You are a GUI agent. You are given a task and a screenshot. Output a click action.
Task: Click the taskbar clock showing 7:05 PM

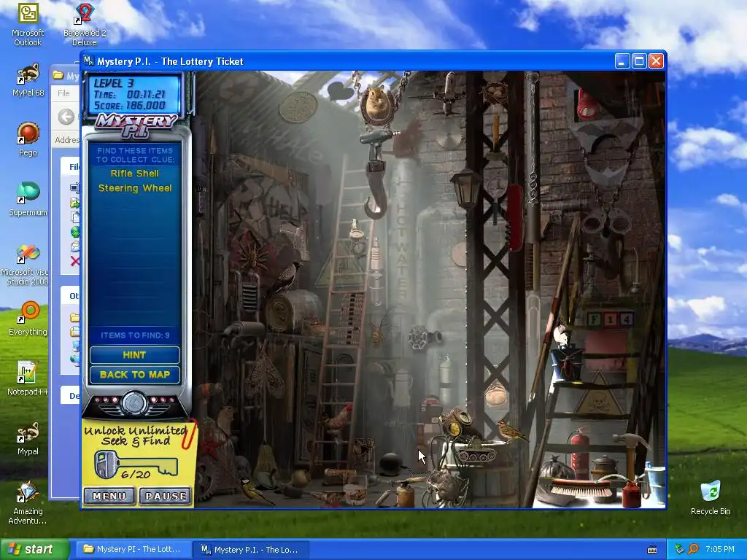pos(719,549)
